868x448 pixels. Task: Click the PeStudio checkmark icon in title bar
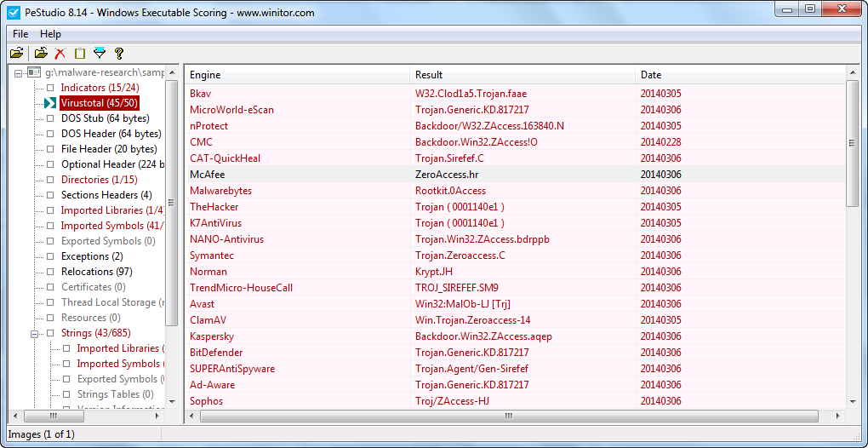15,13
